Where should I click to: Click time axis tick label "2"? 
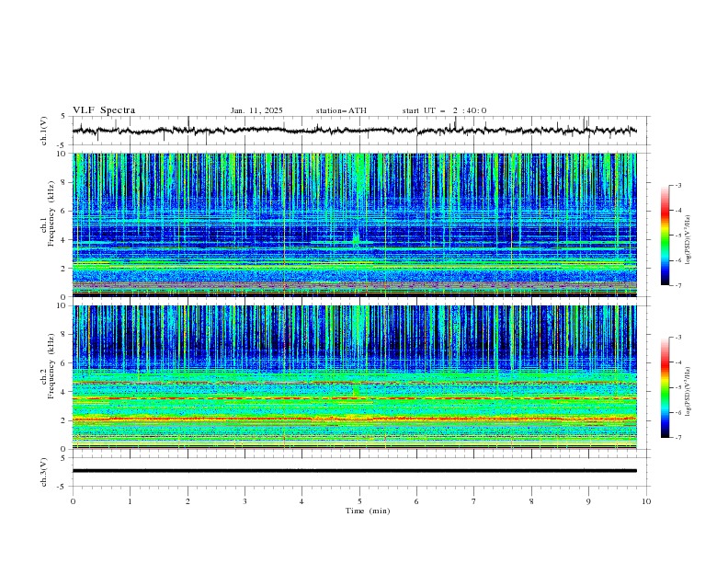click(x=188, y=501)
